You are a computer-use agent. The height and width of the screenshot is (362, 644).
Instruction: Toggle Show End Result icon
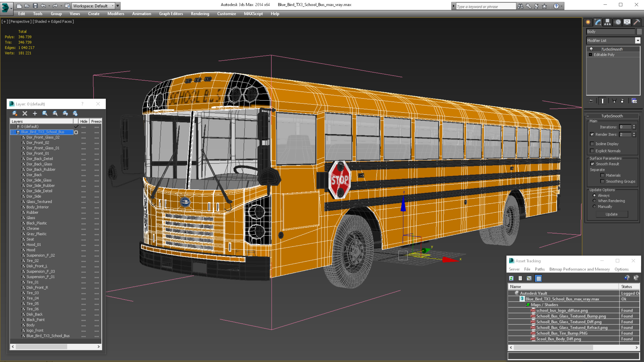point(602,101)
